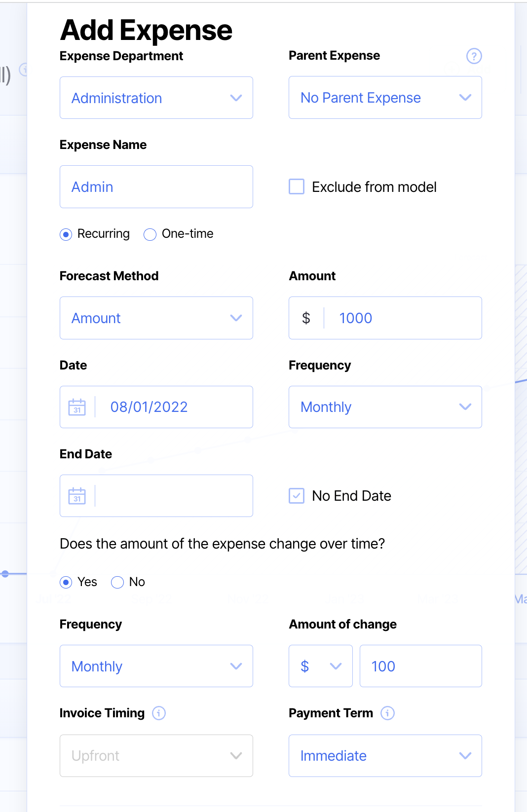Screen dimensions: 527x812
Task: Open the Invoice Timing Upfront dropdown
Action: 156,756
